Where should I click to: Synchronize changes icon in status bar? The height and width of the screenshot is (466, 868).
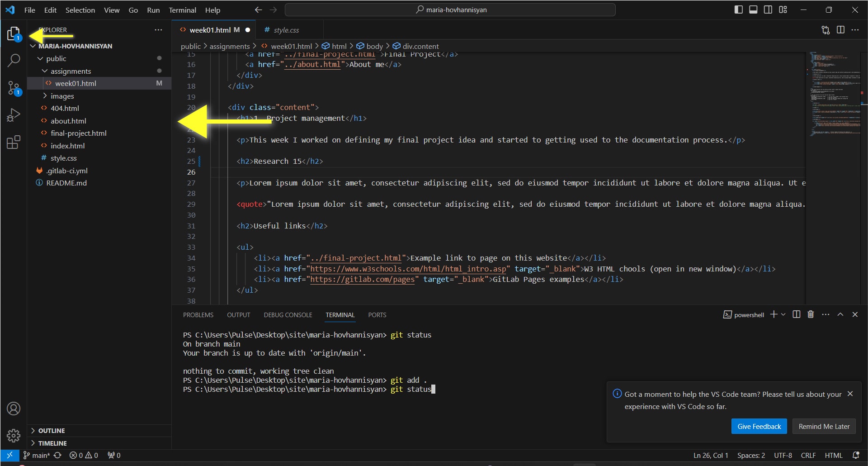click(x=57, y=455)
